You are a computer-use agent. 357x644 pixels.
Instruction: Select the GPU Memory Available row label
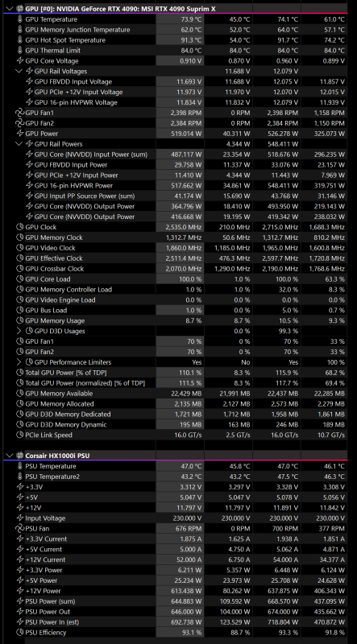(59, 393)
